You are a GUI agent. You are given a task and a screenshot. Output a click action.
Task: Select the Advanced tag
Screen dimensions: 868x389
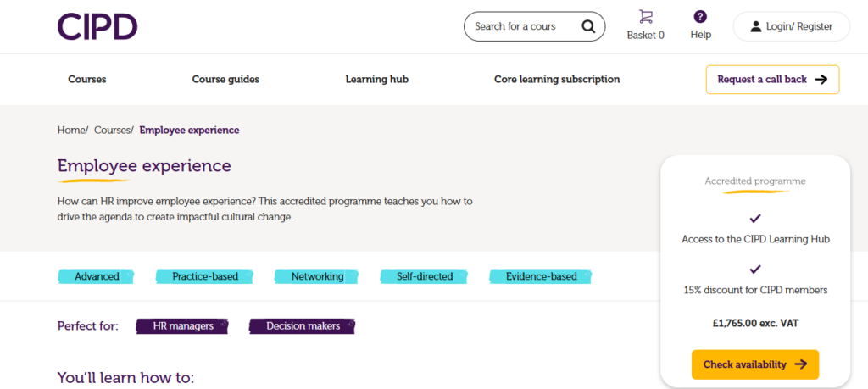point(96,276)
